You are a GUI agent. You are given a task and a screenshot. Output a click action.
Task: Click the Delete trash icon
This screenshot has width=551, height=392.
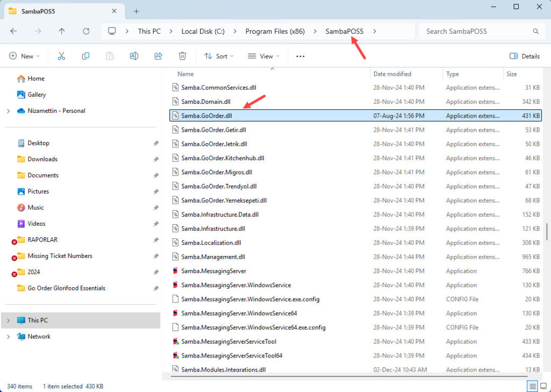(182, 56)
